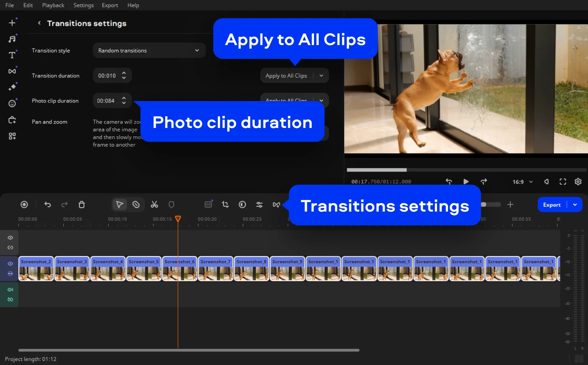Viewport: 588px width, 365px height.
Task: Toggle the upper track visibility eye
Action: click(x=10, y=238)
